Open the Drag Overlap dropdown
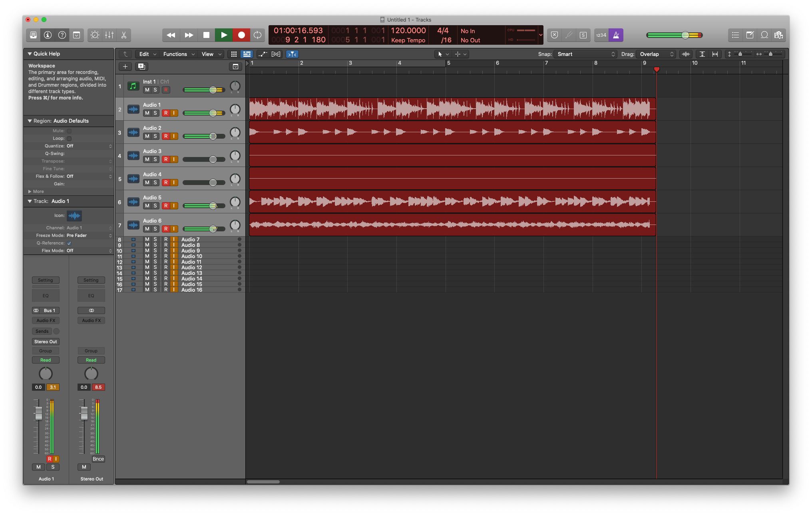The height and width of the screenshot is (515, 812). 656,54
